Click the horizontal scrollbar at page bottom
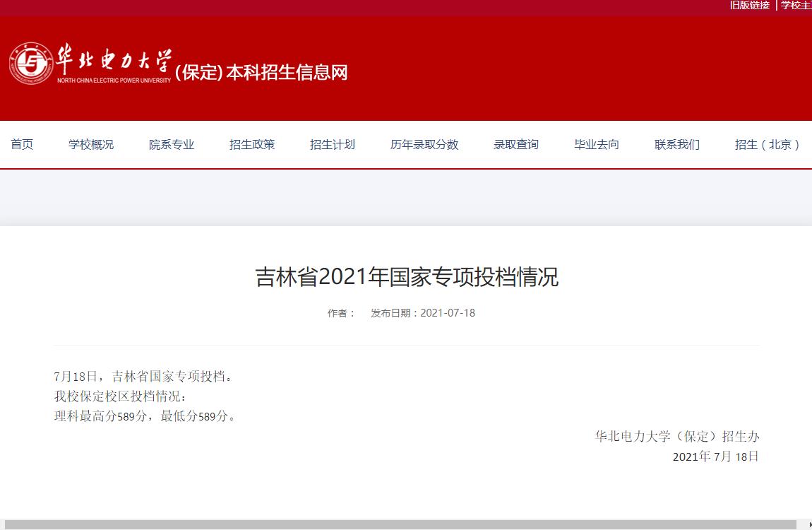Viewport: 812px width, 530px height. (400, 525)
